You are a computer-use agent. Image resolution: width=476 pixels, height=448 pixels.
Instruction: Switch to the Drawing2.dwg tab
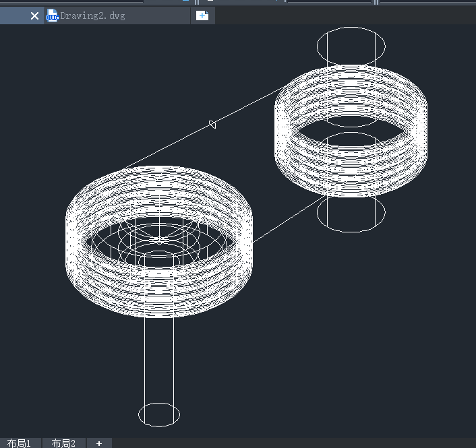tap(118, 15)
